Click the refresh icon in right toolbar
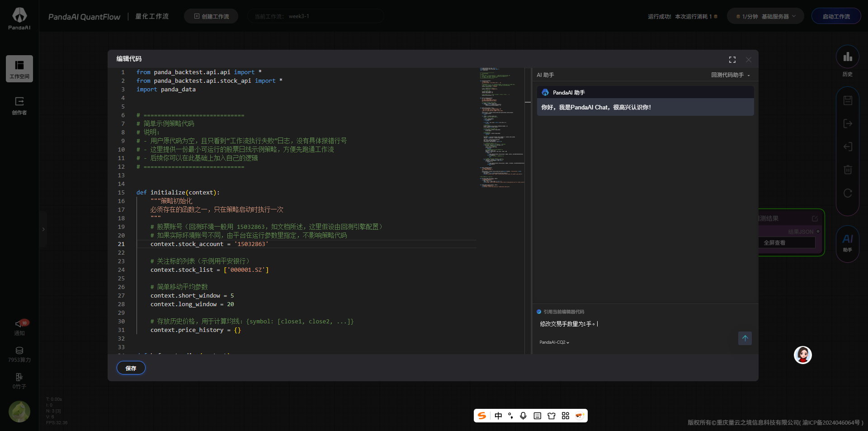Screen dimensions: 868x431 click(848, 193)
